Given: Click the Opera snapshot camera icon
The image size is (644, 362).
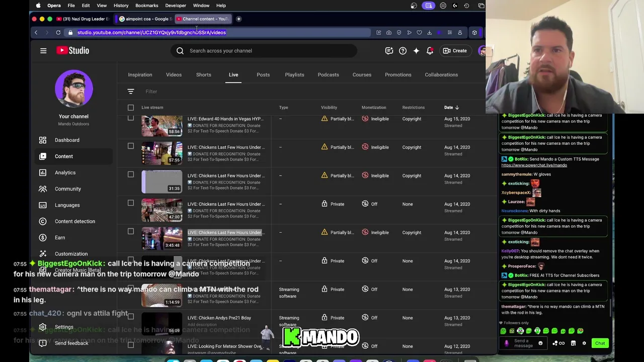Looking at the screenshot, I should (389, 33).
